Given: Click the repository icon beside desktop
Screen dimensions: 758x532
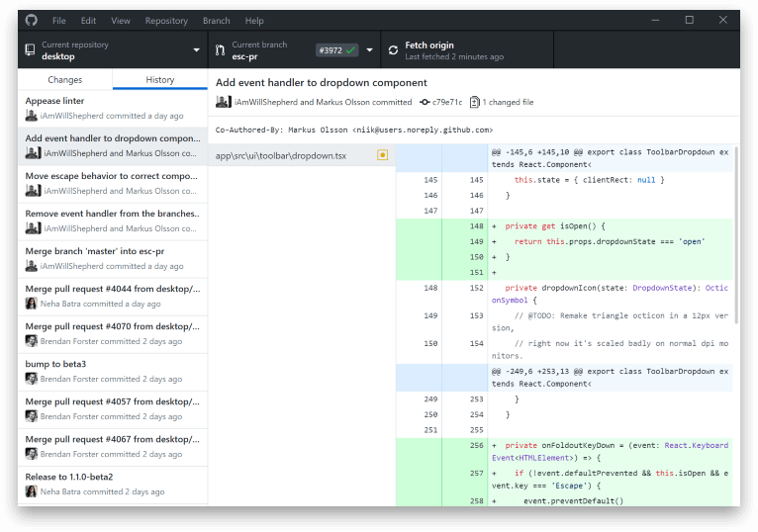Looking at the screenshot, I should 30,49.
